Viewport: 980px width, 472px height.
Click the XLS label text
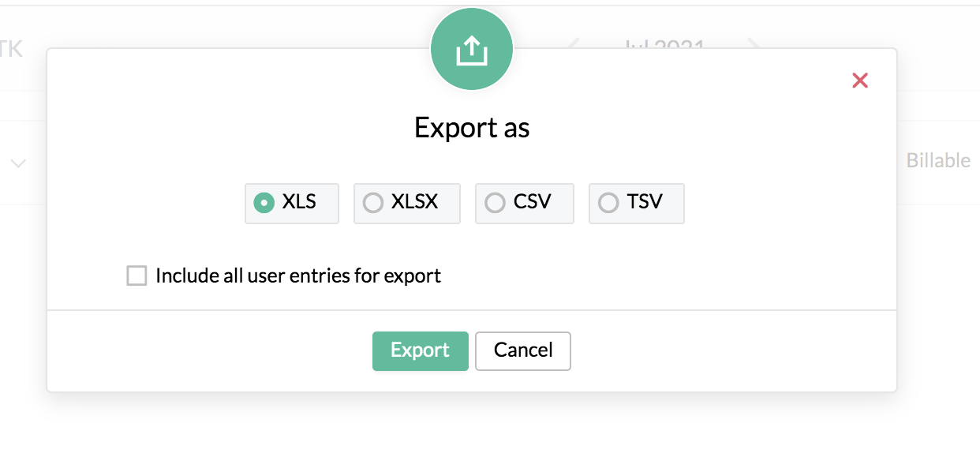pos(299,201)
